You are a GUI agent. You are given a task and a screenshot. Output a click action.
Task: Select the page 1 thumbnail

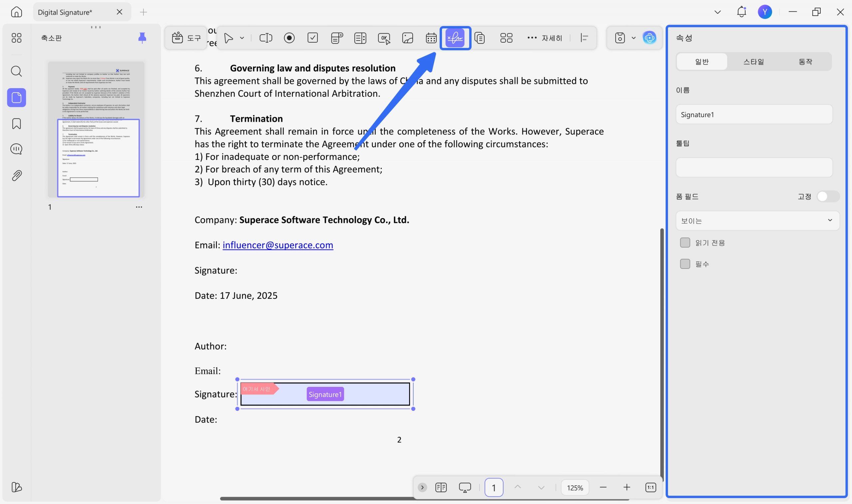pos(96,129)
